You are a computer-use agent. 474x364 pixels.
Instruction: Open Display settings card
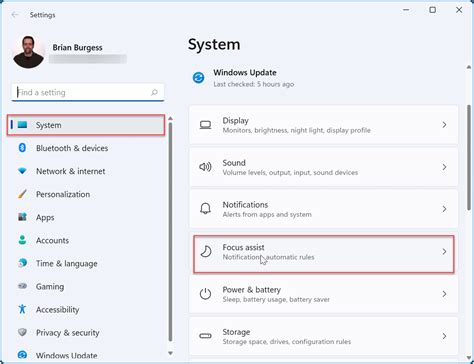point(323,125)
